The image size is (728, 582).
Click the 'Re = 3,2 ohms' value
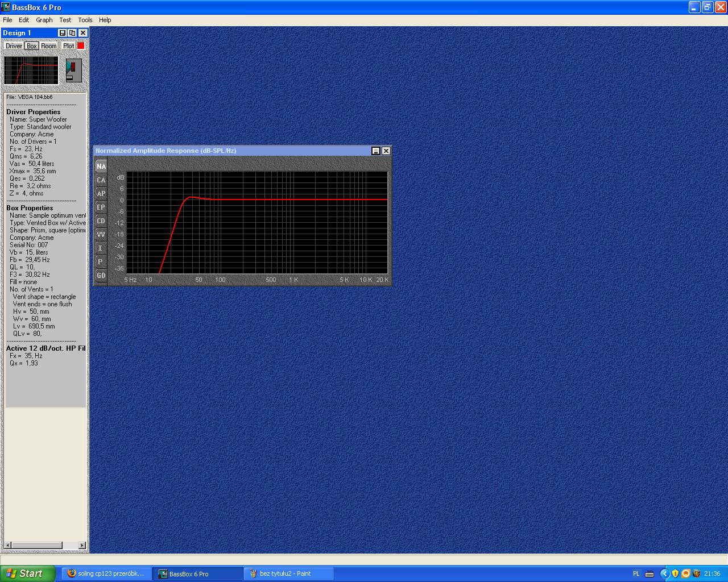click(30, 186)
